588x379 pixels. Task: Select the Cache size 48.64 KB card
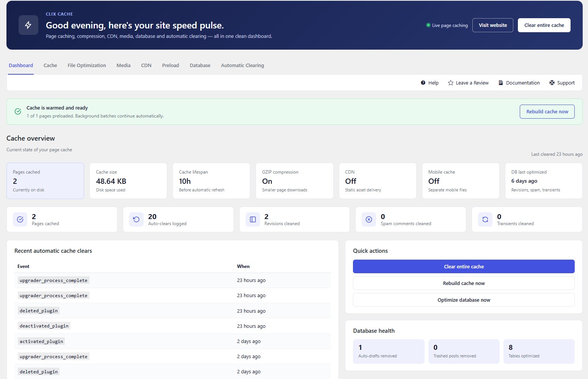128,181
